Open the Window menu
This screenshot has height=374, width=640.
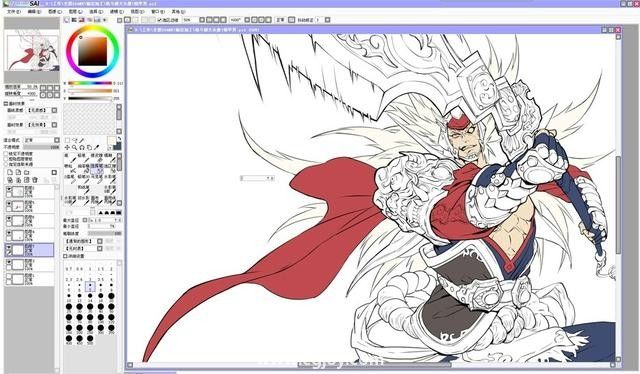pos(158,12)
